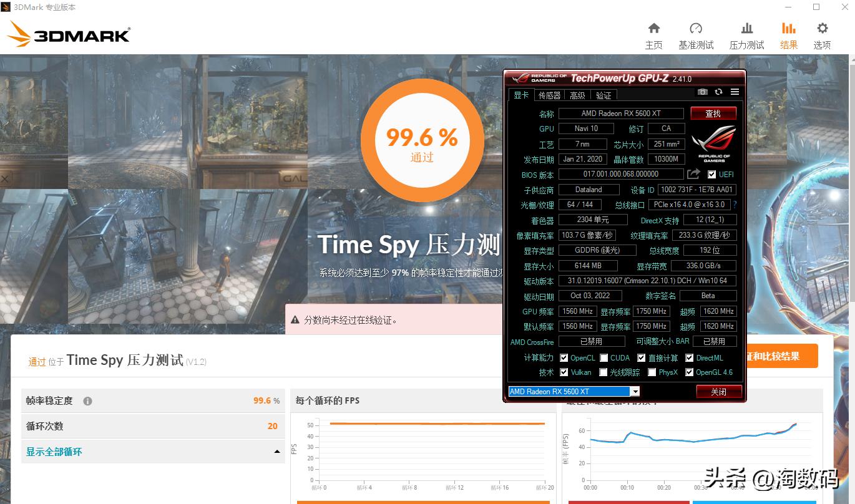Screen dimensions: 855x504
Task: Select 结果 in 3DMark navigation
Action: click(x=789, y=36)
